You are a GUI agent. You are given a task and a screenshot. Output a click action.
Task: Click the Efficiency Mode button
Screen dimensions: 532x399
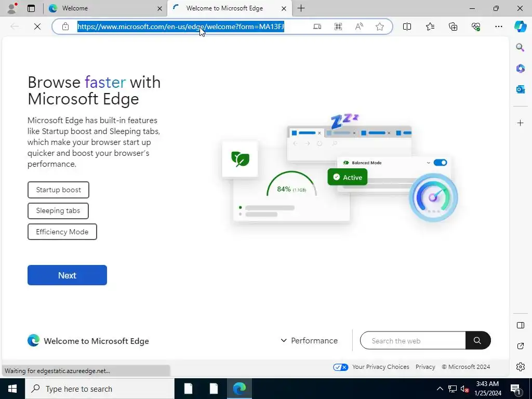pyautogui.click(x=62, y=232)
